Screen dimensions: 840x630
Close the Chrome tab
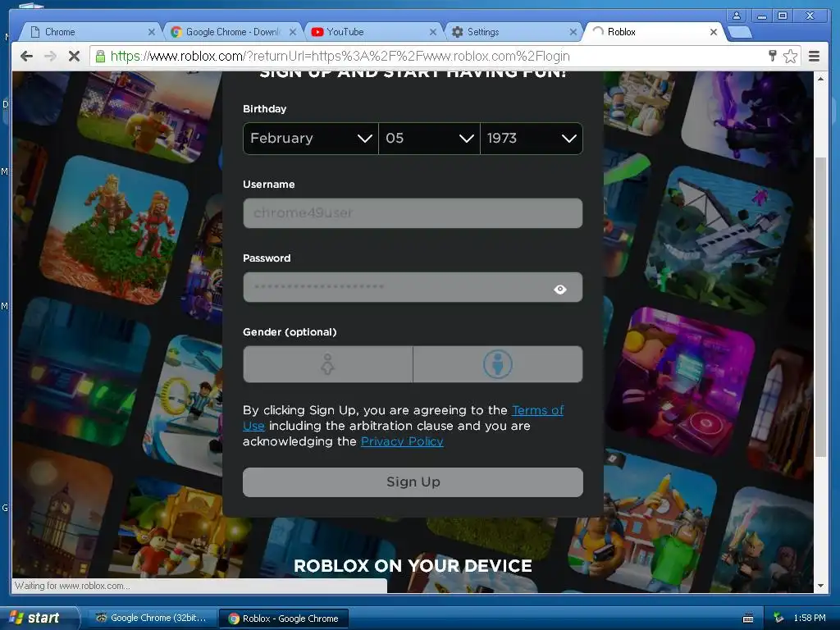point(152,32)
